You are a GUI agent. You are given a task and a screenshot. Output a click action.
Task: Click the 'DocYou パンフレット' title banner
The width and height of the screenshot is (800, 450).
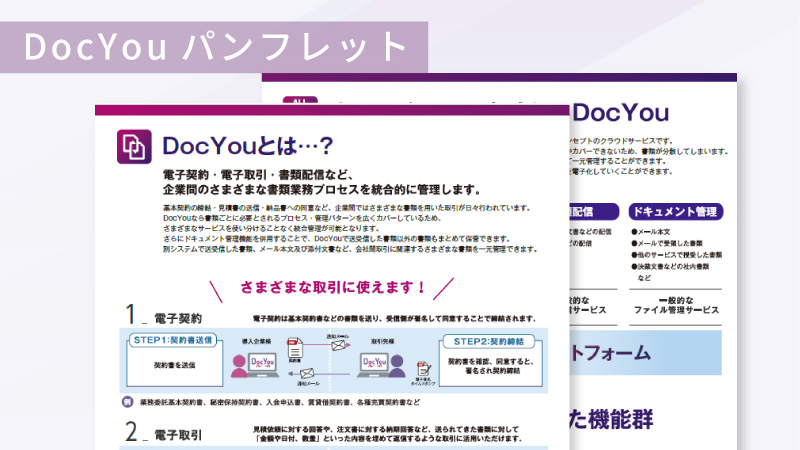[214, 47]
